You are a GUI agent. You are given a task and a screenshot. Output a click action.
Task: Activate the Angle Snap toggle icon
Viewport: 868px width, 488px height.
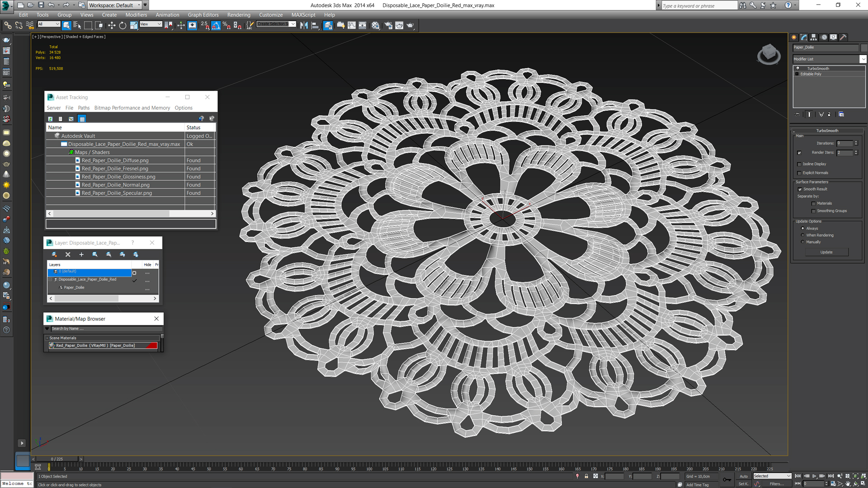tap(216, 26)
